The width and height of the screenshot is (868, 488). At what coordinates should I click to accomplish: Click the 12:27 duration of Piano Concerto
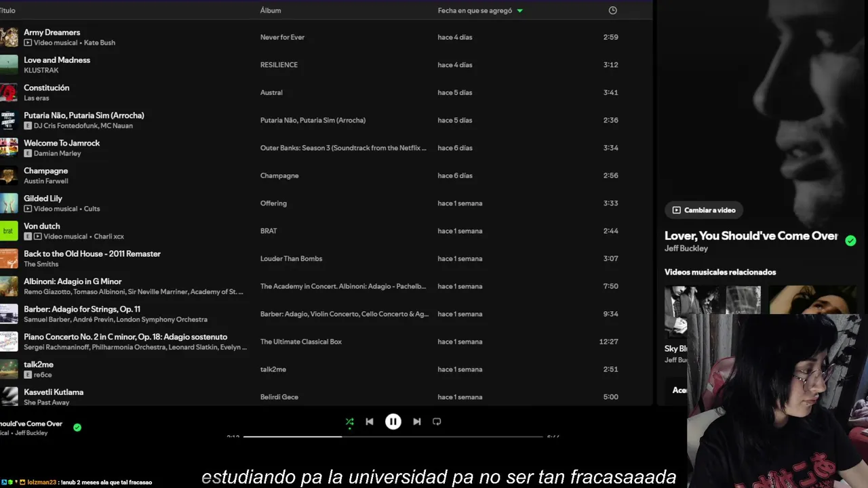(x=608, y=342)
